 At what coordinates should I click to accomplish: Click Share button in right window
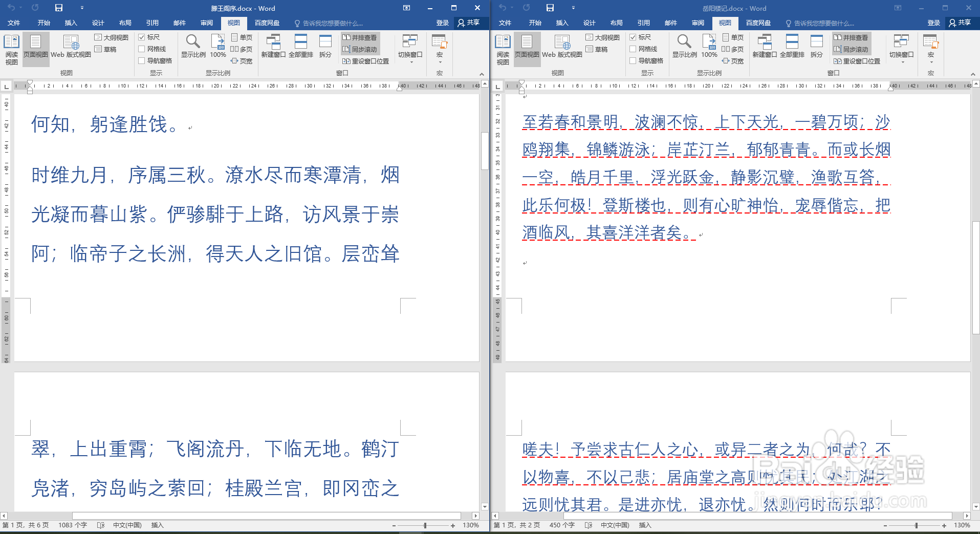(x=961, y=23)
